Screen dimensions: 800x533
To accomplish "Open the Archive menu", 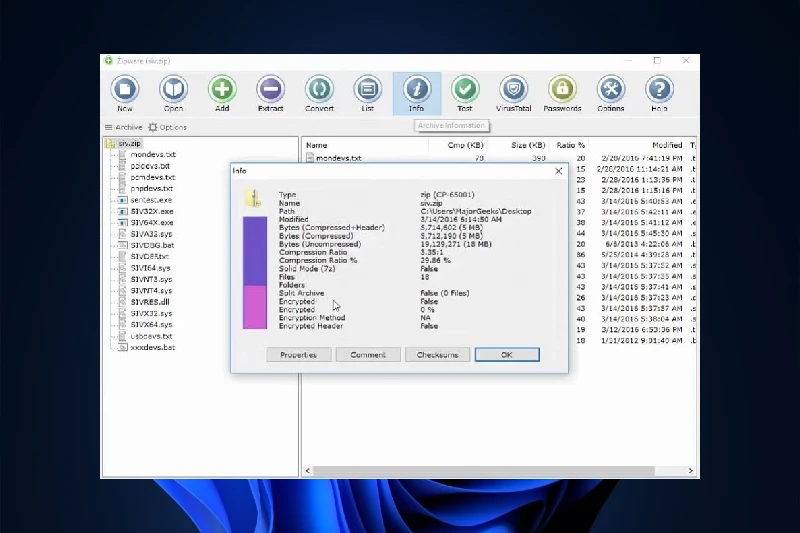I will click(x=123, y=127).
